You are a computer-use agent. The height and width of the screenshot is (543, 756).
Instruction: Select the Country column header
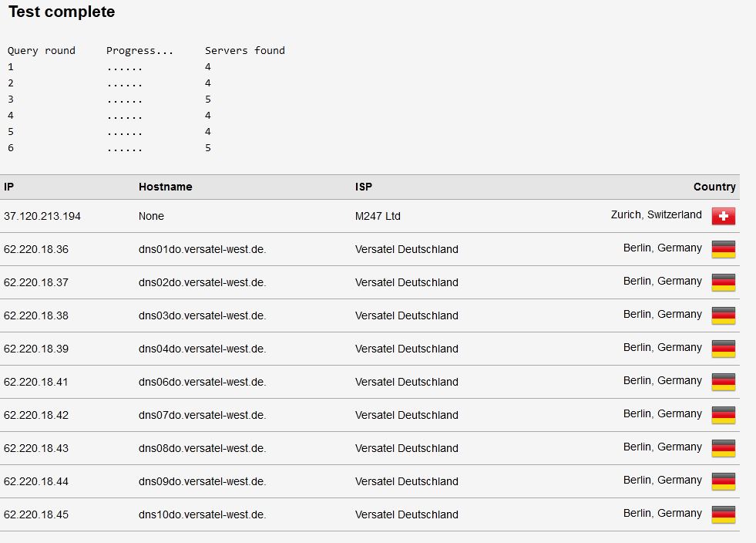point(714,187)
